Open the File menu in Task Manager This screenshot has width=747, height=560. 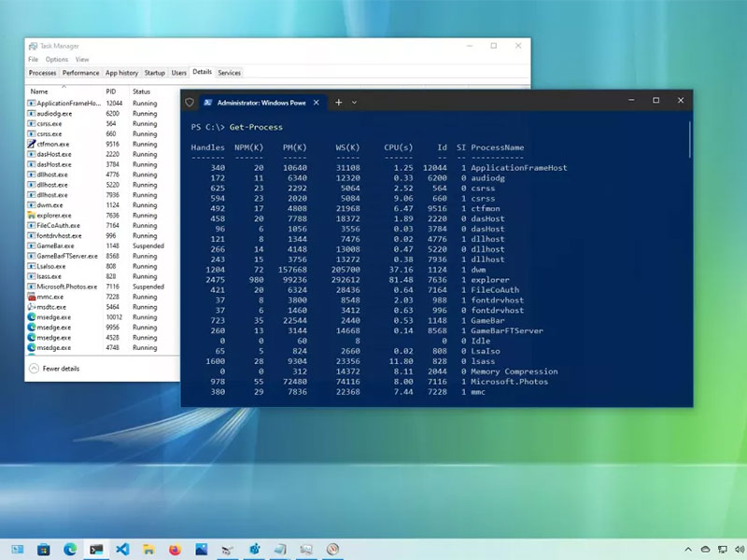click(34, 60)
